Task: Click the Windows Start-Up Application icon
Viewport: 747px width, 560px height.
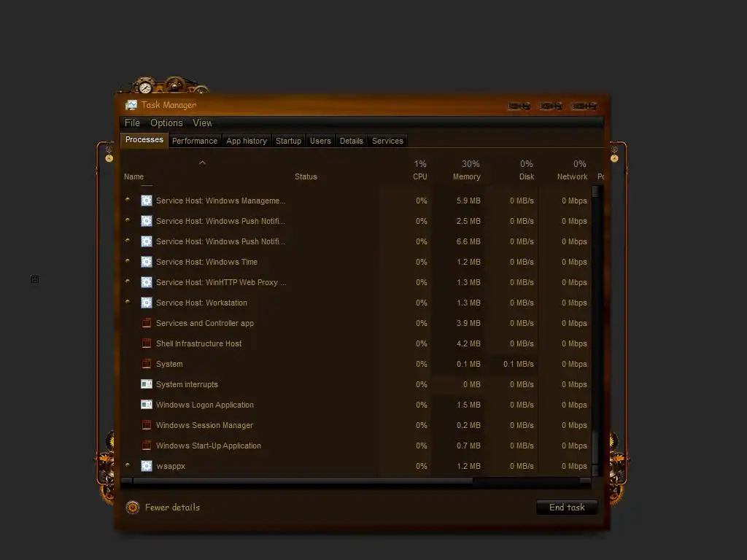Action: coord(146,446)
